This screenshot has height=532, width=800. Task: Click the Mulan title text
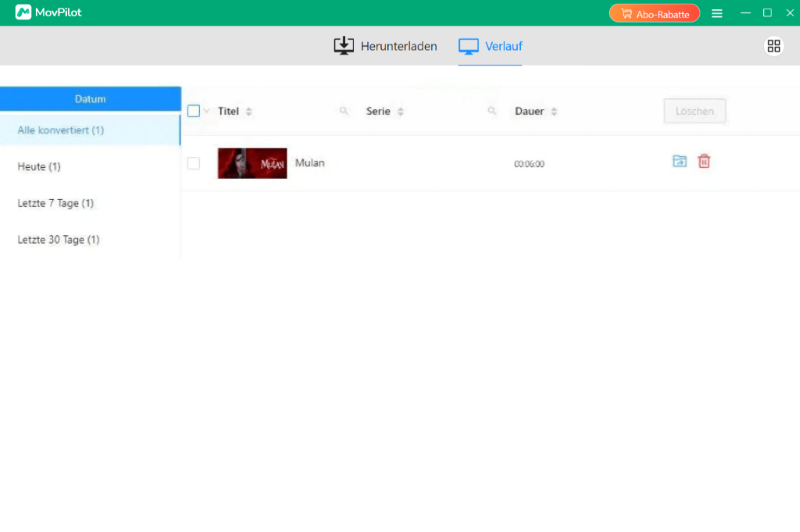tap(310, 163)
